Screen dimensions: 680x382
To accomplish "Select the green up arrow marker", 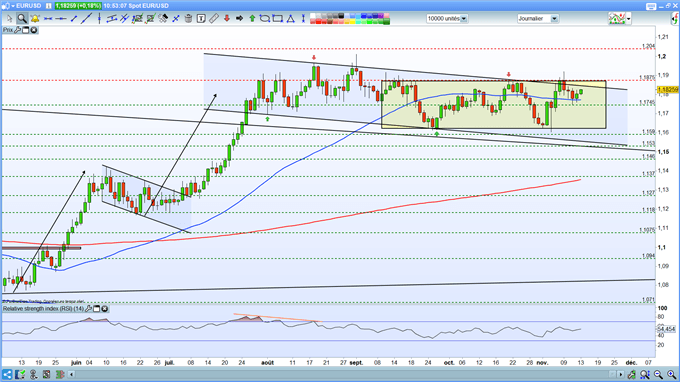I will coord(252,18).
